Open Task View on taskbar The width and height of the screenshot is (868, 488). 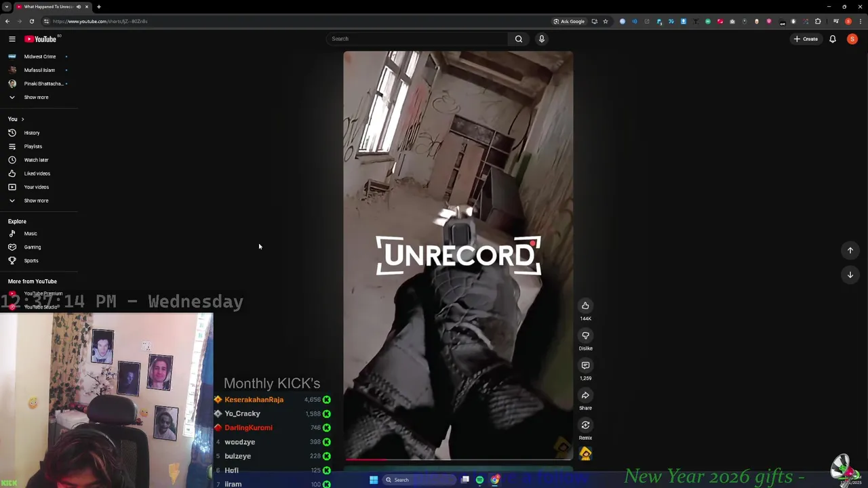[465, 480]
